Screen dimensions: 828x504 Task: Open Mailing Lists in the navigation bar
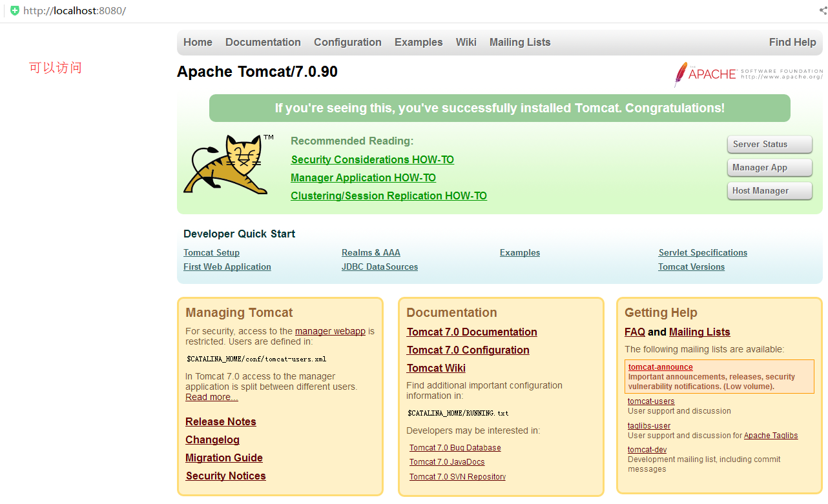pyautogui.click(x=520, y=43)
